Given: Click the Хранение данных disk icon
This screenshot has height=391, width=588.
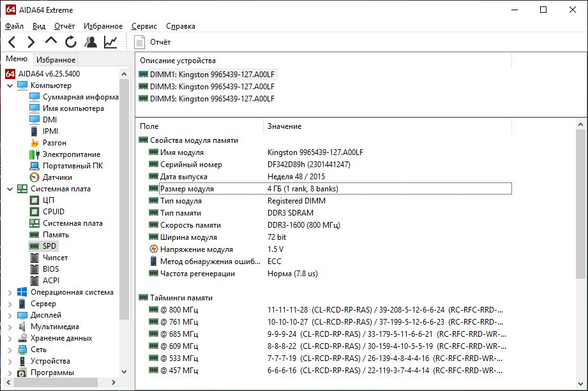Looking at the screenshot, I should pos(22,338).
